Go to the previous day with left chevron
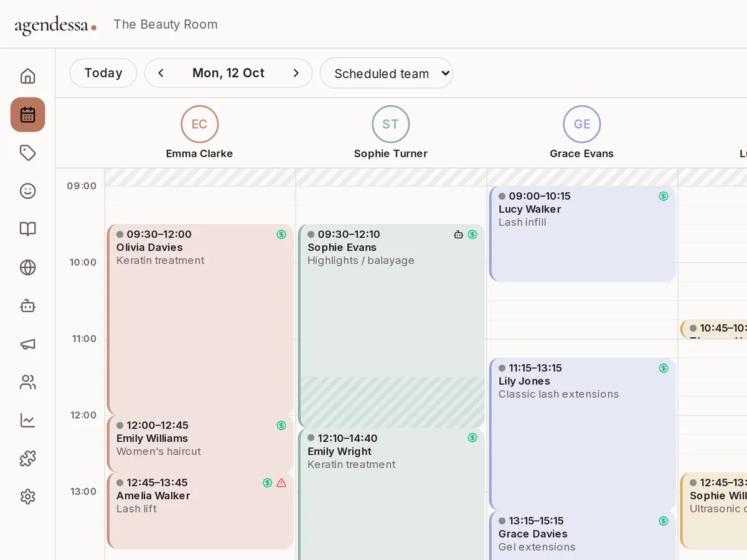The image size is (747, 560). click(161, 73)
